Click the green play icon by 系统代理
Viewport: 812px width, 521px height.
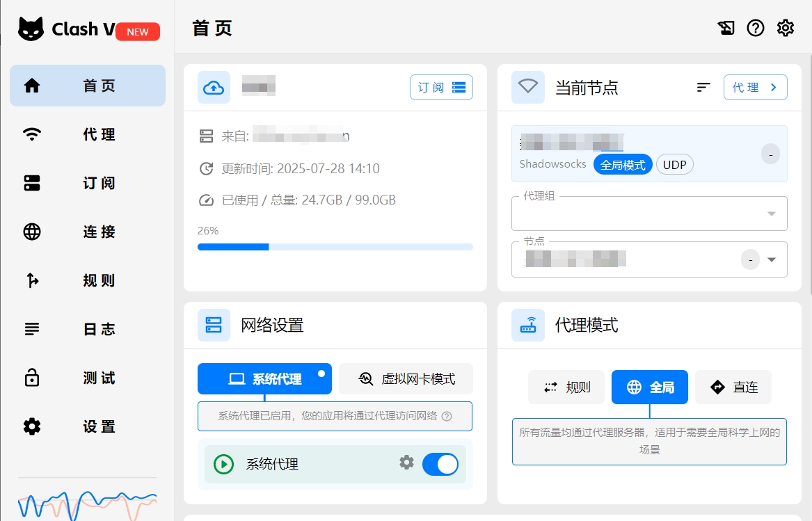coord(223,464)
